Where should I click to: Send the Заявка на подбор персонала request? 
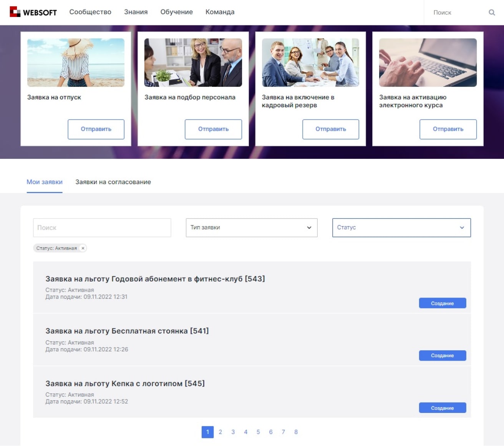[x=213, y=129]
